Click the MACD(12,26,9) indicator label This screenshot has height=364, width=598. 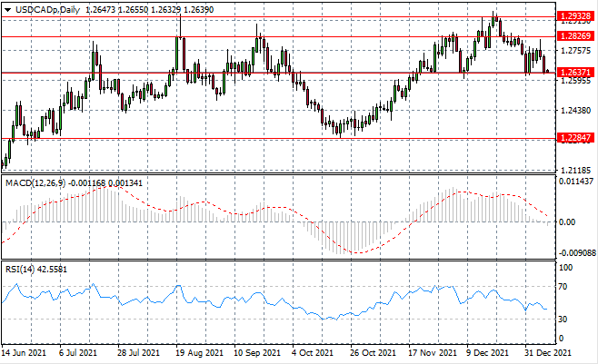36,183
